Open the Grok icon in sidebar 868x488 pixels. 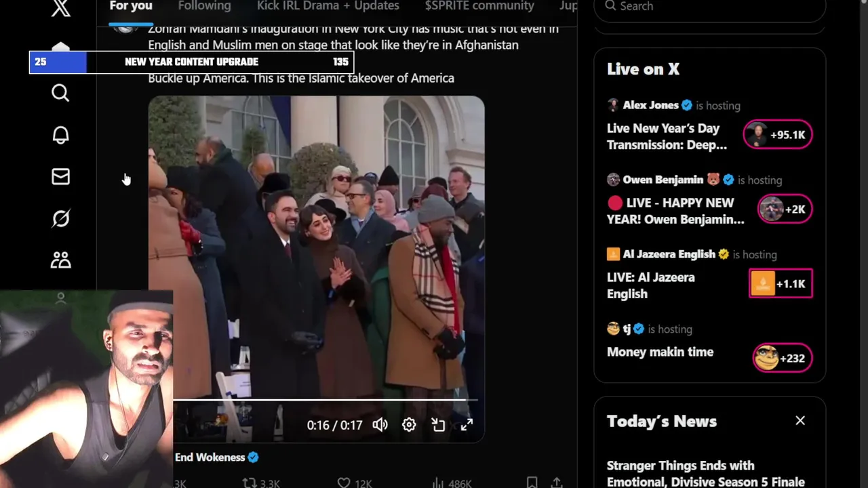click(60, 218)
